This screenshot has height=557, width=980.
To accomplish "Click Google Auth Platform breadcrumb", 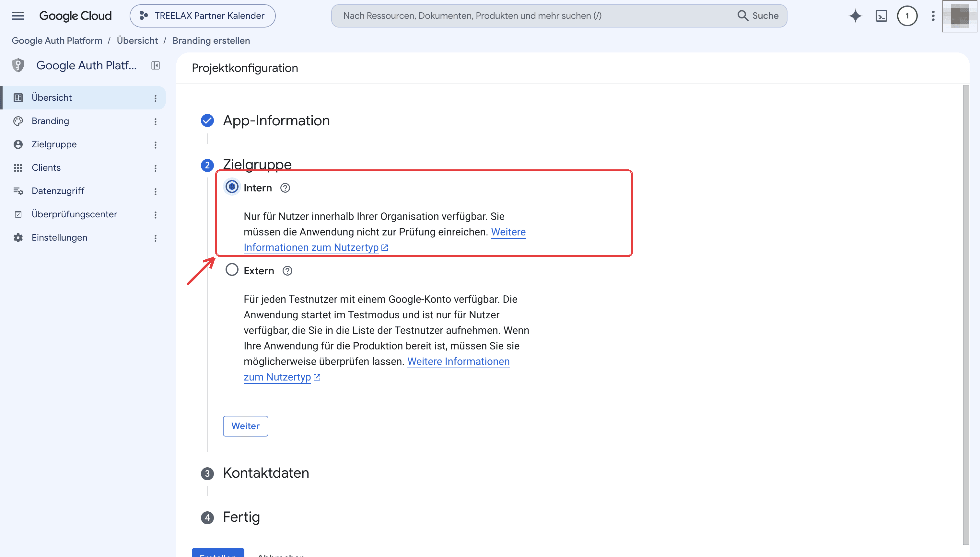I will point(57,40).
